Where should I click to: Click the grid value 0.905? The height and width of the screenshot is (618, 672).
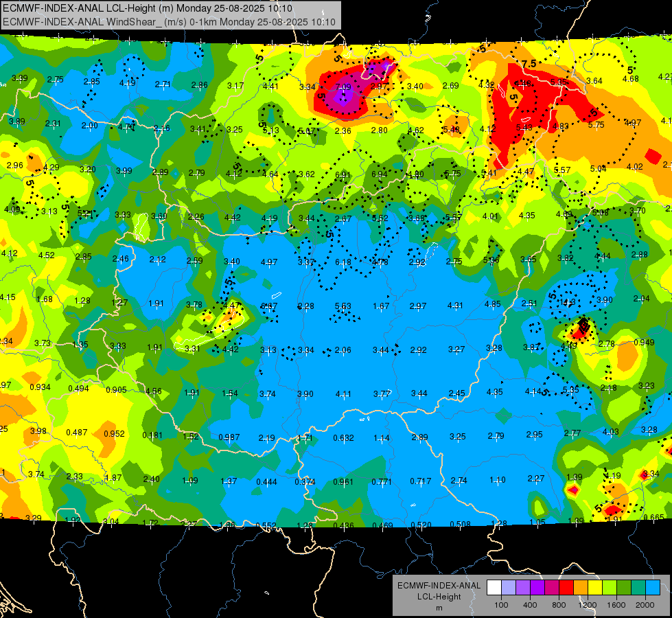[116, 390]
